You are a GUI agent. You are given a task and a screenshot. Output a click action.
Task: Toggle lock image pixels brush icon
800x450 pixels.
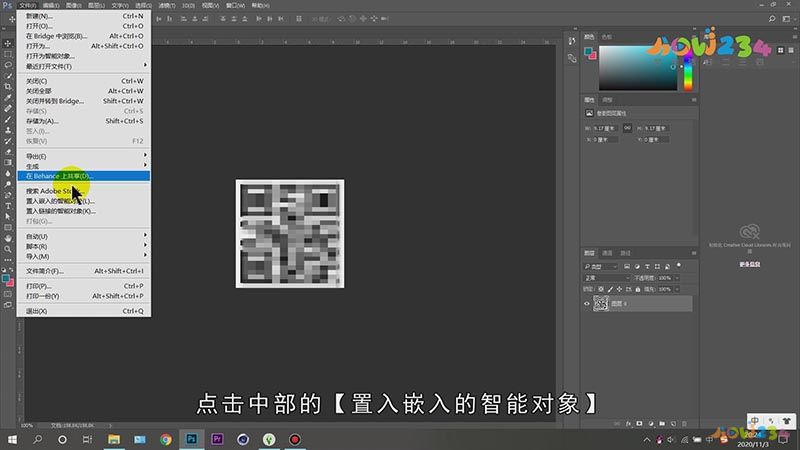click(x=610, y=289)
